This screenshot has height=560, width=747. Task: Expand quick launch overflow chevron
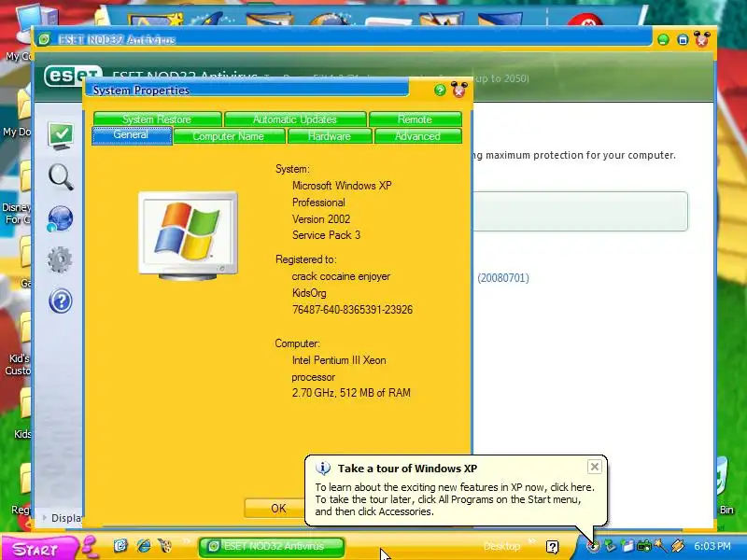[186, 541]
